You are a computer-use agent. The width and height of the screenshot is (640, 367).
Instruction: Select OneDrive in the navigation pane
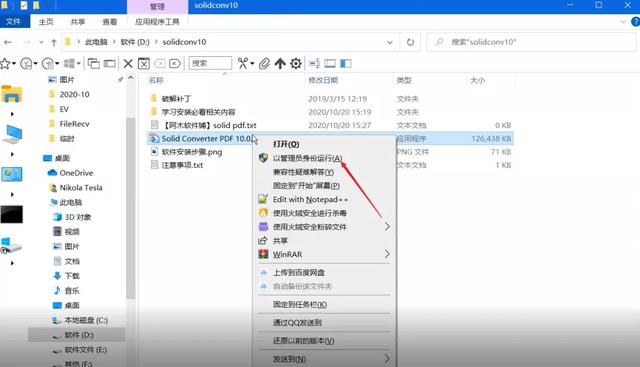[76, 173]
